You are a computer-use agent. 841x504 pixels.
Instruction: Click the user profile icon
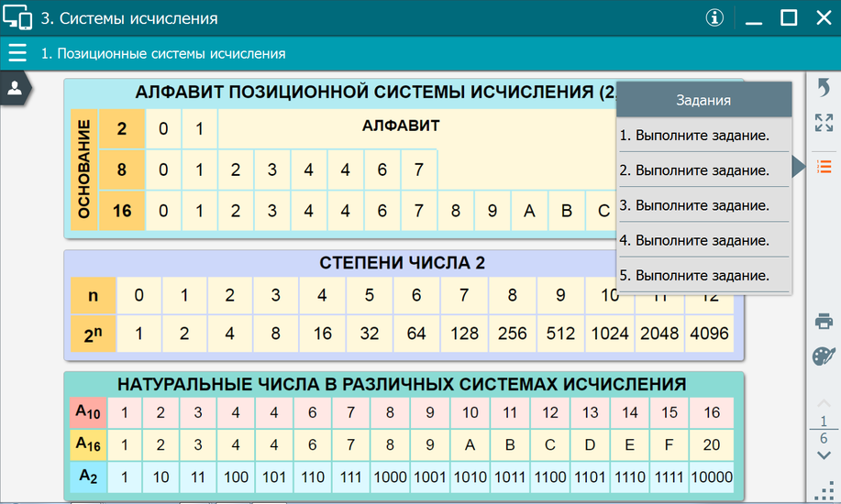tap(15, 88)
